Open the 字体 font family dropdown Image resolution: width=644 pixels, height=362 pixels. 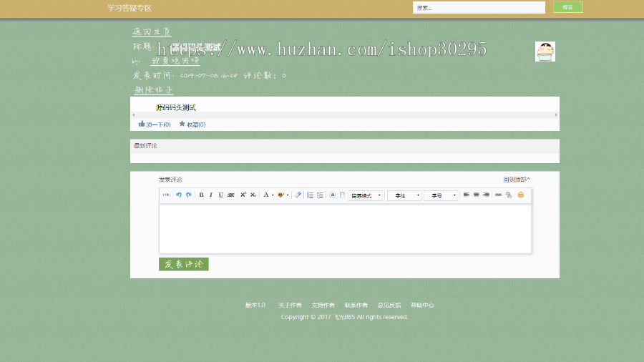point(404,195)
